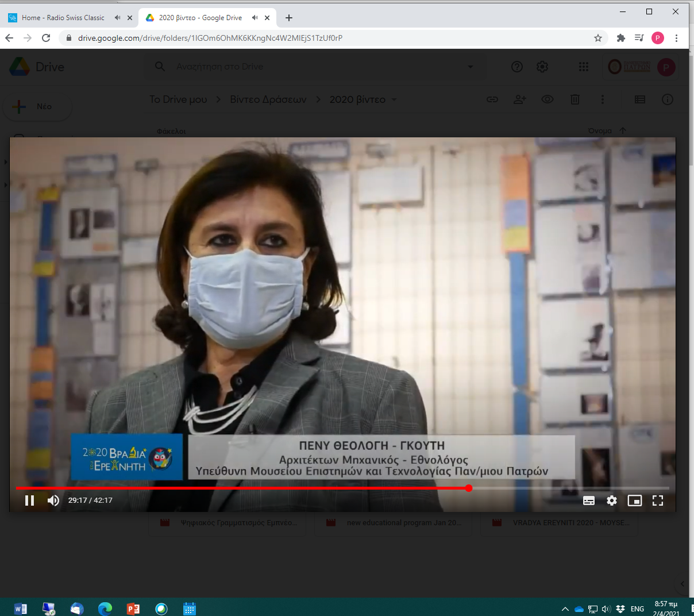
Task: Click the preview eye icon
Action: (x=548, y=99)
